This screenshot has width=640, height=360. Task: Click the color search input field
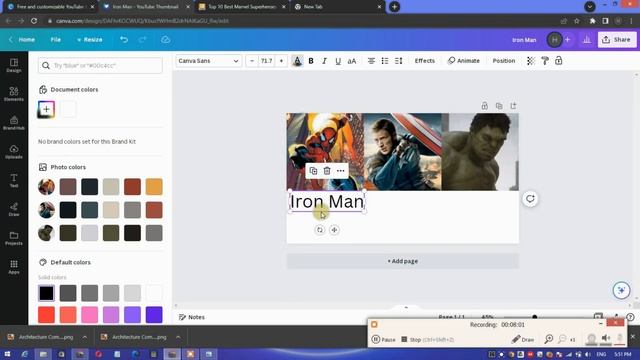point(100,65)
